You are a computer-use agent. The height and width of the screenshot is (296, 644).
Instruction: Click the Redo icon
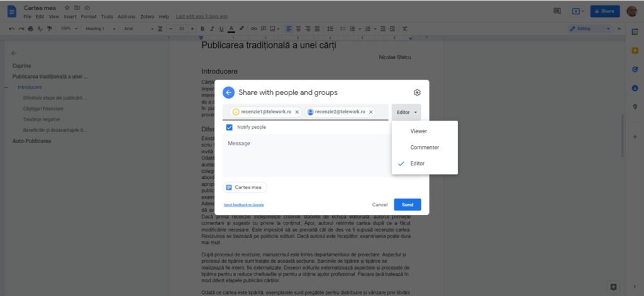21,29
